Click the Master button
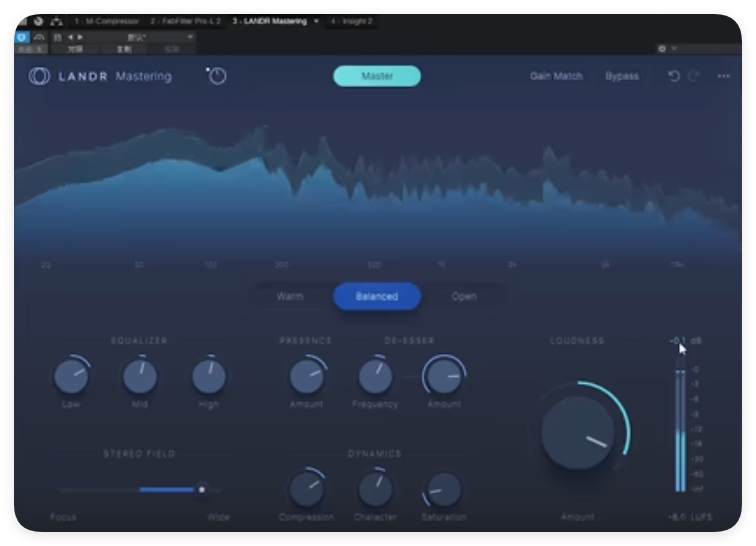This screenshot has width=756, height=546. coord(377,76)
